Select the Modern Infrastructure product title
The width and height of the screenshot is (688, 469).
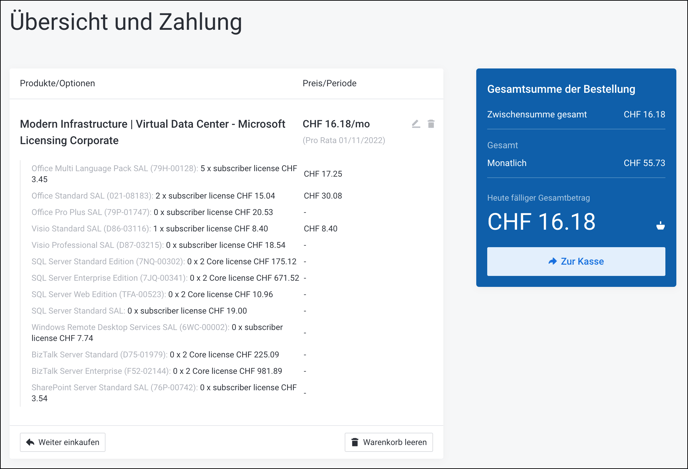(153, 132)
